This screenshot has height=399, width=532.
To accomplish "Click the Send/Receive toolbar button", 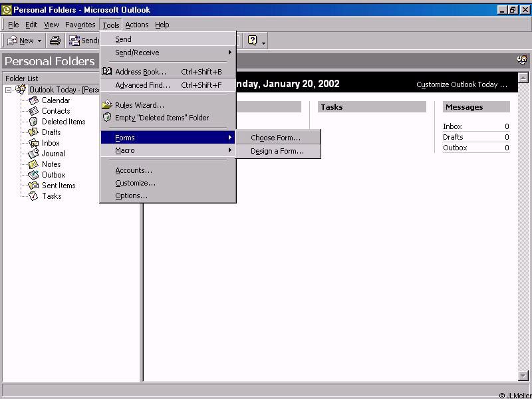I will tap(84, 41).
